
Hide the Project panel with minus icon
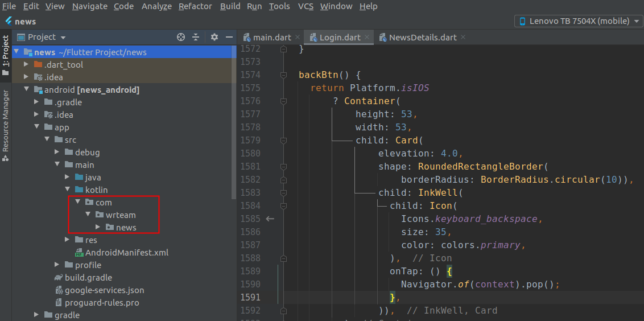[x=229, y=37]
